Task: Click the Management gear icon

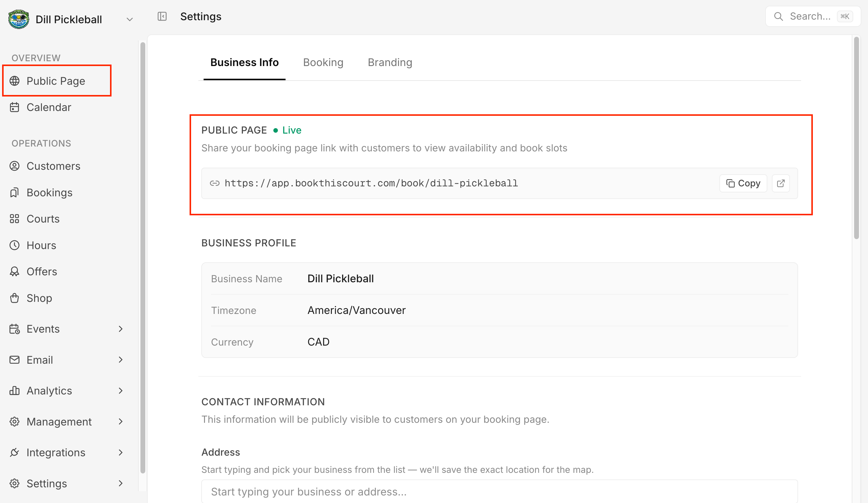Action: click(x=14, y=422)
